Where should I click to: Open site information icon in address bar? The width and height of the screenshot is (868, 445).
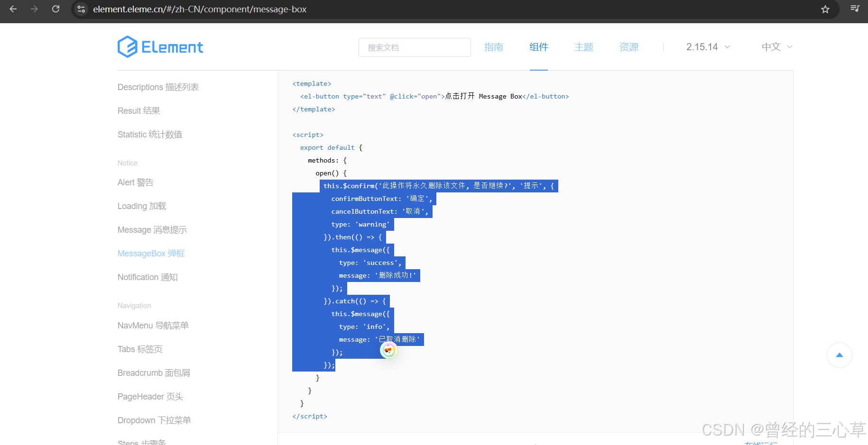81,9
